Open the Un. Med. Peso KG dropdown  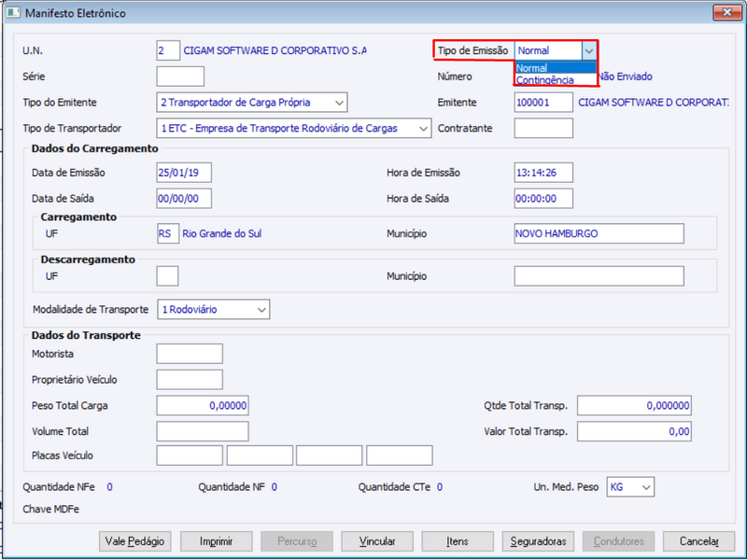click(x=630, y=486)
